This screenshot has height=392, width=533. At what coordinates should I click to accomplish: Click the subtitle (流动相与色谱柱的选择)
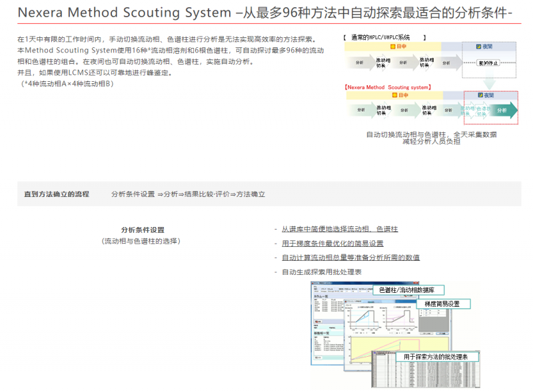(x=141, y=241)
